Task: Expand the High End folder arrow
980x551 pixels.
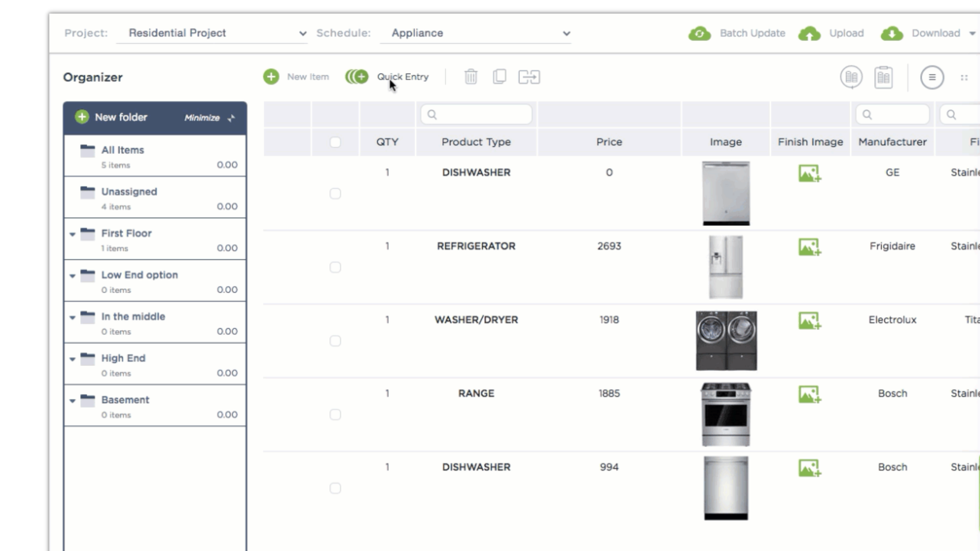Action: point(72,359)
